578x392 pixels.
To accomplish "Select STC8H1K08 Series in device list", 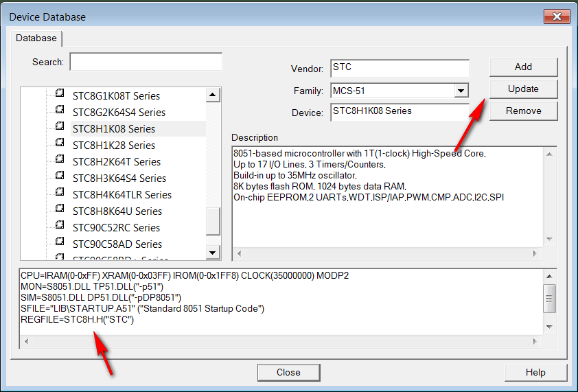I will 114,129.
